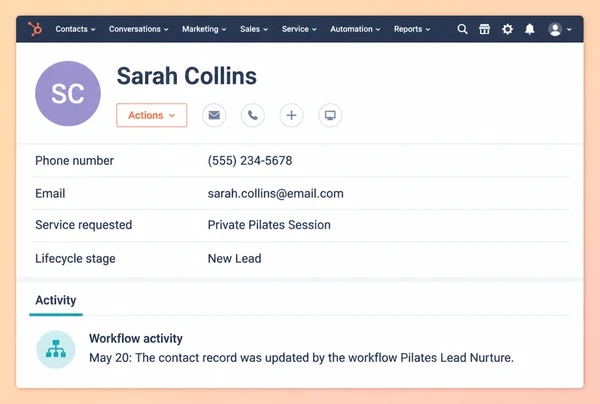The image size is (600, 404).
Task: Click the email sarah.collins@email.com
Action: (276, 194)
